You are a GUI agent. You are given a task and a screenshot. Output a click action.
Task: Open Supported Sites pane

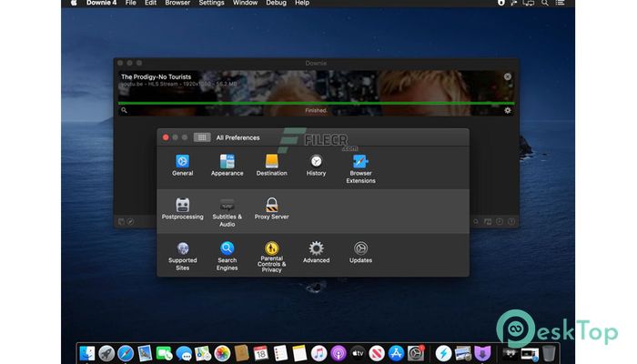tap(182, 257)
